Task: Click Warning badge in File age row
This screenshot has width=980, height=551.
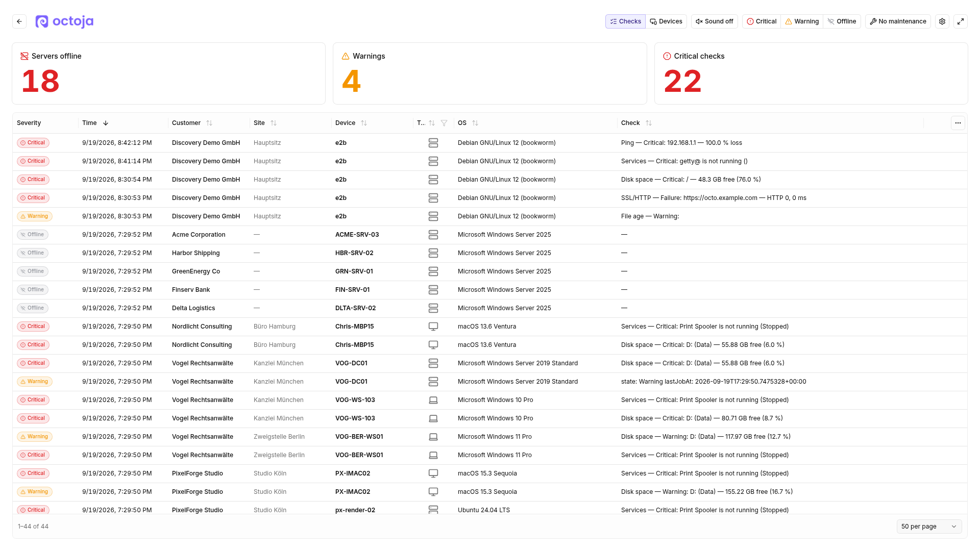Action: click(x=35, y=216)
